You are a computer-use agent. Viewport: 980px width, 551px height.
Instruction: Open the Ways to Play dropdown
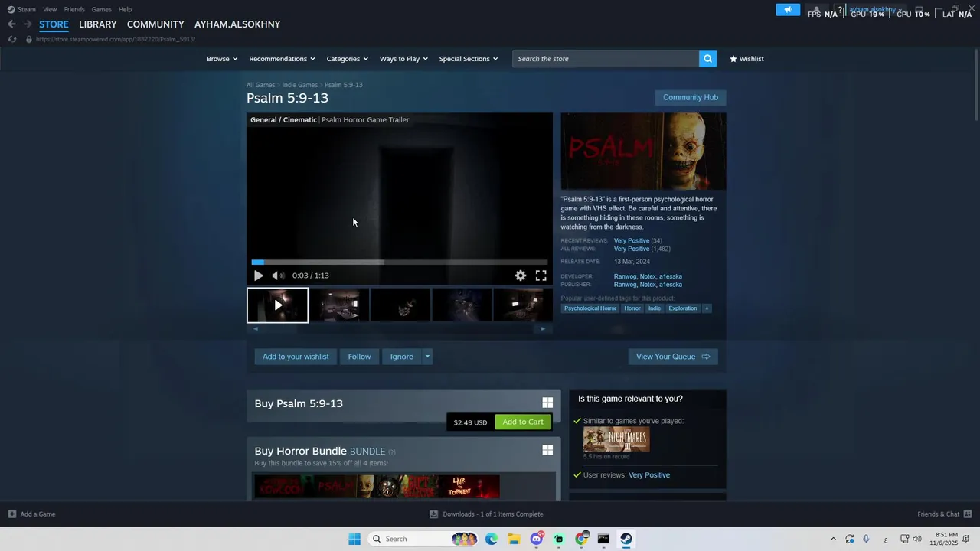(x=403, y=59)
